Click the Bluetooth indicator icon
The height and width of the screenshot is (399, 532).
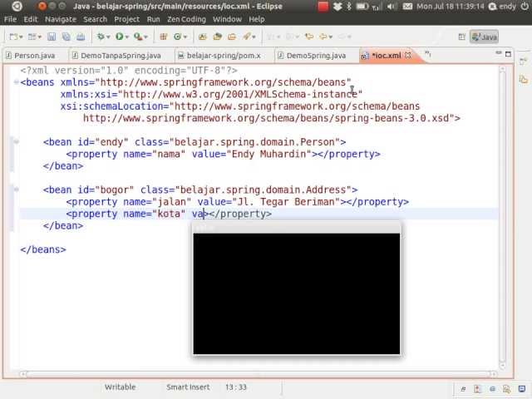click(349, 7)
